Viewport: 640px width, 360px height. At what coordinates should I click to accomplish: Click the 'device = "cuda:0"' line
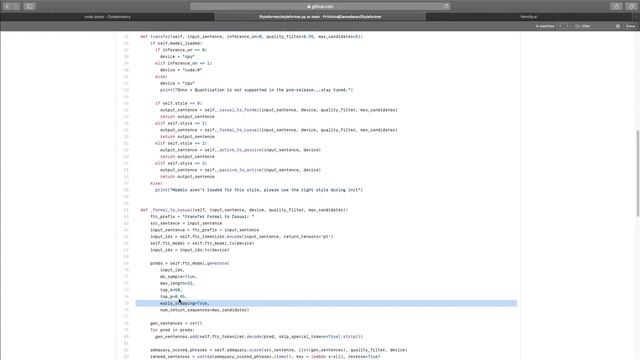pos(181,70)
